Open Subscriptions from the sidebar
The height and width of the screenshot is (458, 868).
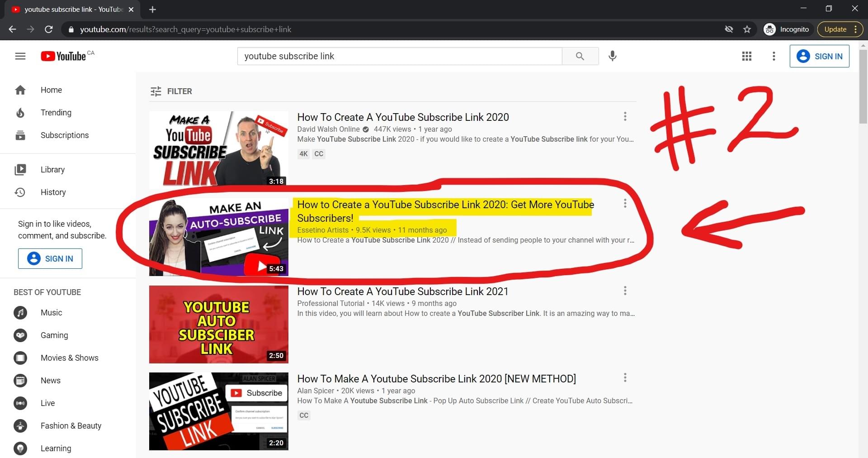click(x=64, y=135)
